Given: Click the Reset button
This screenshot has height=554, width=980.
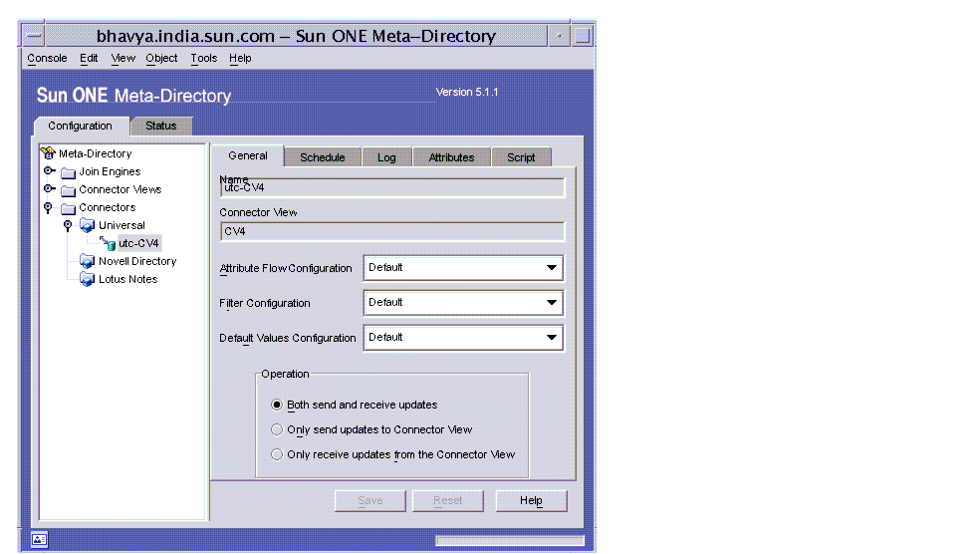Looking at the screenshot, I should pyautogui.click(x=448, y=501).
